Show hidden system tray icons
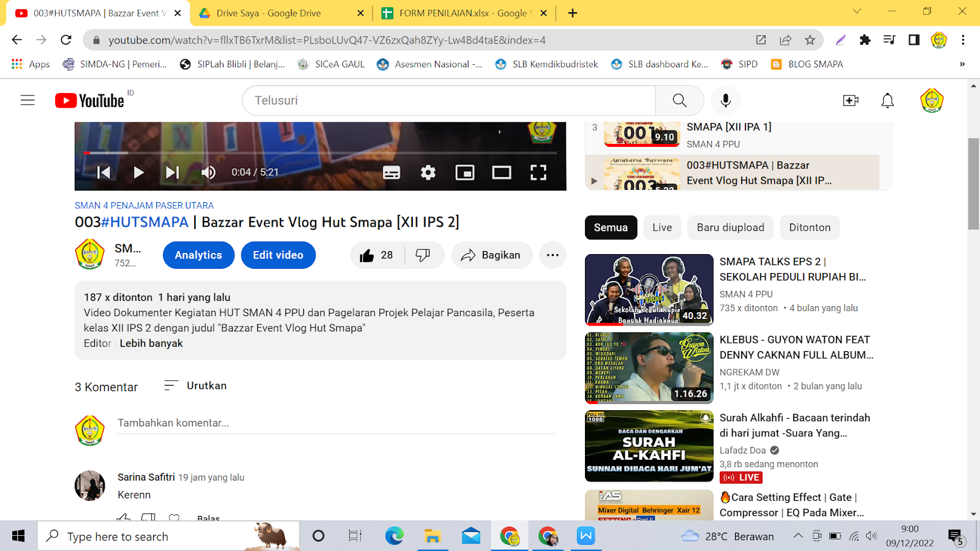The image size is (980, 551). (x=797, y=536)
